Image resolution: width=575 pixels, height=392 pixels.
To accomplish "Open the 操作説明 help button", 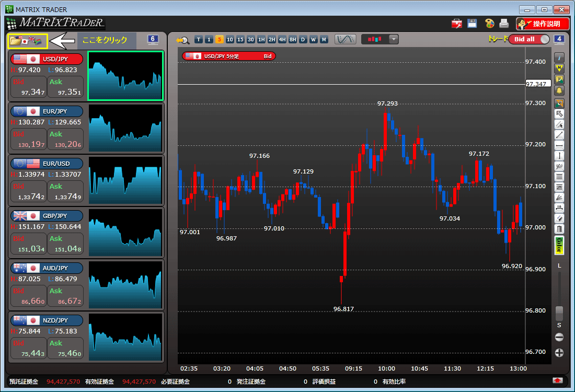I will (x=543, y=24).
